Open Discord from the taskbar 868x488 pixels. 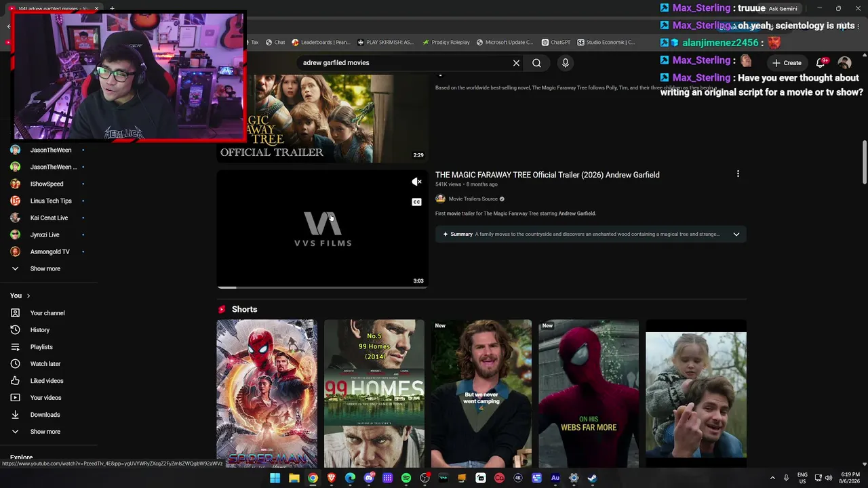point(369,478)
